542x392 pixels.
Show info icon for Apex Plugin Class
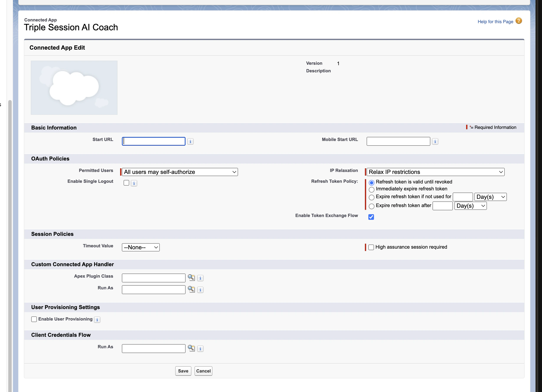coord(200,278)
